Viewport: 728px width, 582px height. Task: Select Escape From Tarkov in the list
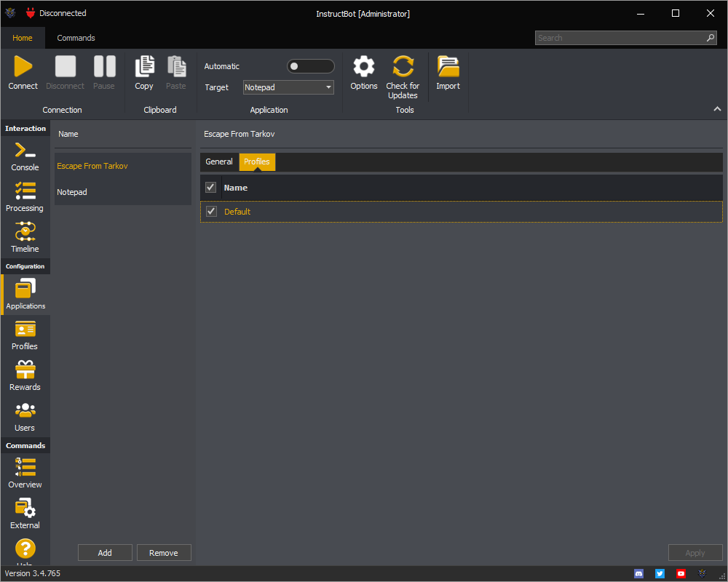point(123,166)
